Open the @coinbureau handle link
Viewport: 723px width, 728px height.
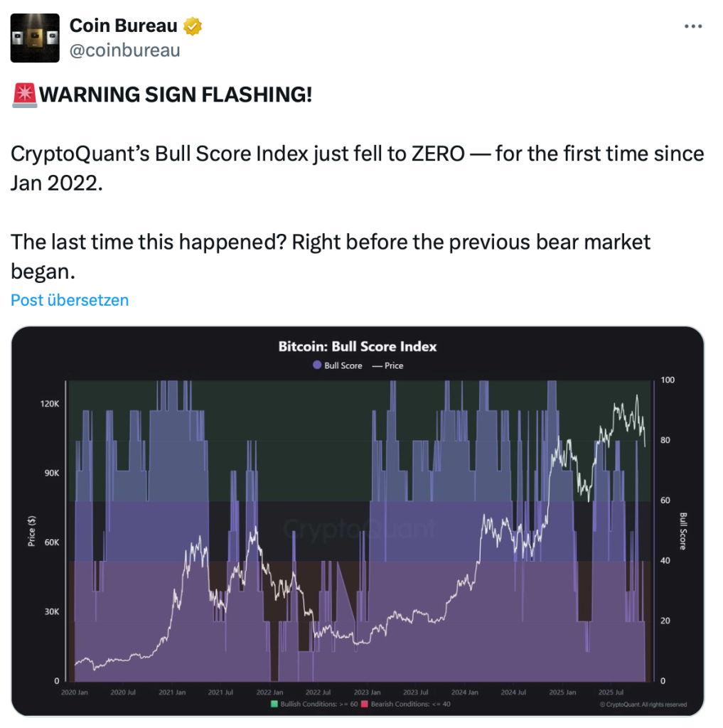click(x=124, y=50)
